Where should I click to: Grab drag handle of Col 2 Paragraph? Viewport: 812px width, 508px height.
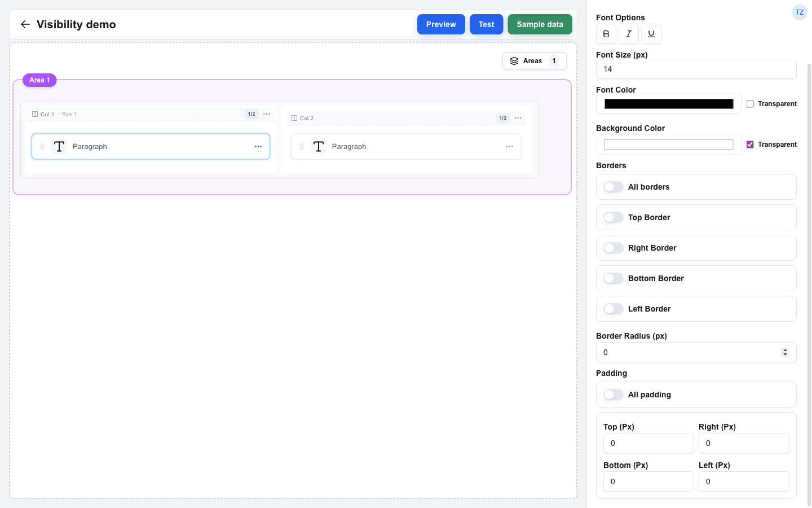click(302, 147)
